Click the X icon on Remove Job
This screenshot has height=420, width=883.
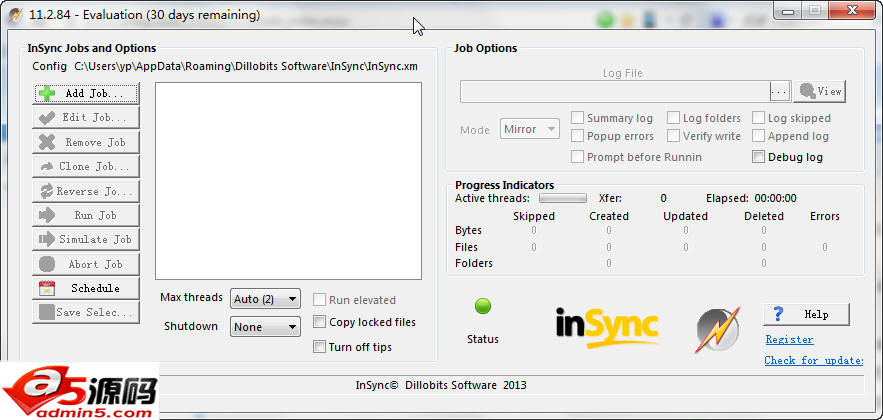pos(47,142)
